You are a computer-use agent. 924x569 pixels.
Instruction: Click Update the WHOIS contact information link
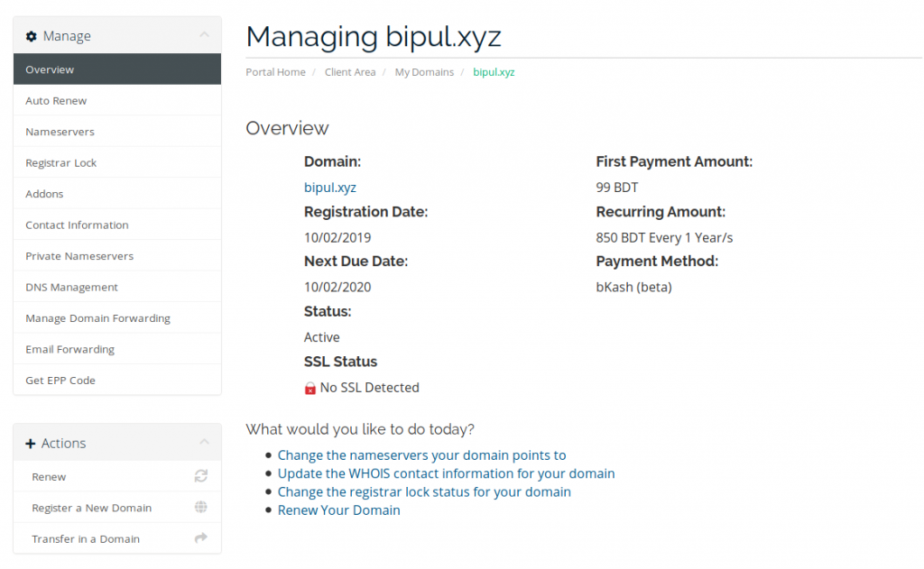[446, 473]
